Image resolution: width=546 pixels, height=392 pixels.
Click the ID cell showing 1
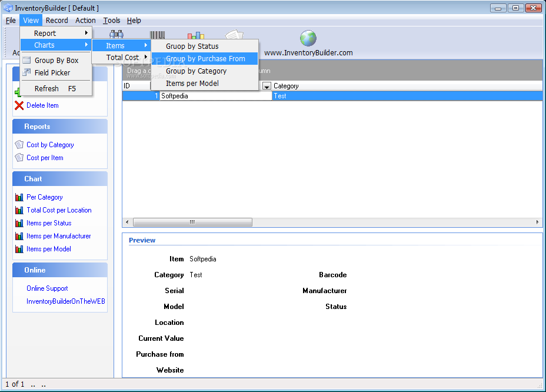[141, 96]
